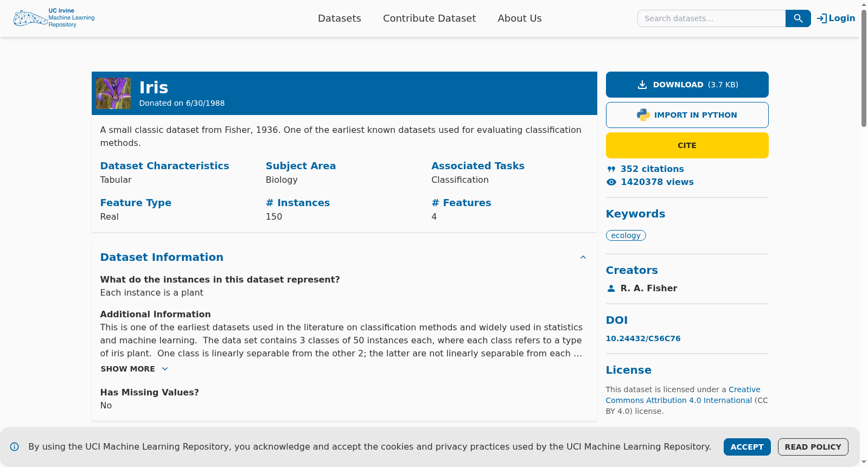Click the READ POLICY button
Viewport: 868px width, 467px height.
point(813,447)
